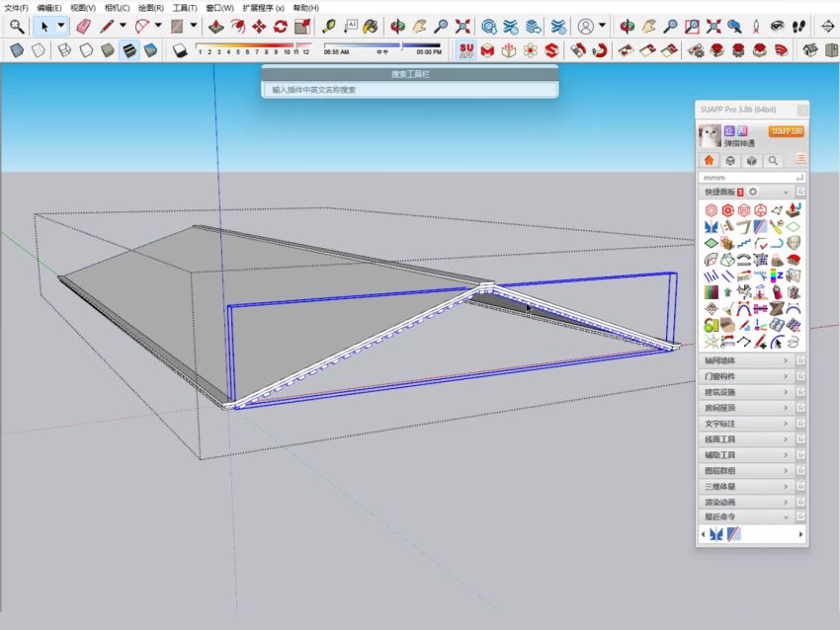Toggle Shaded With Textures style
The width and height of the screenshot is (840, 630).
pyautogui.click(x=129, y=50)
